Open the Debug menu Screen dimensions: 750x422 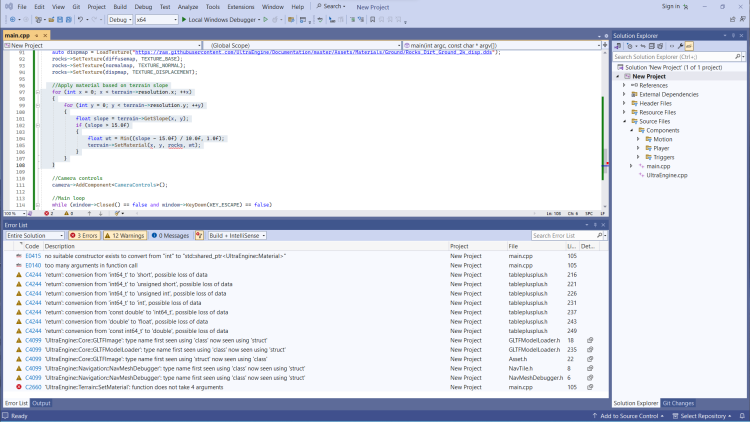143,7
